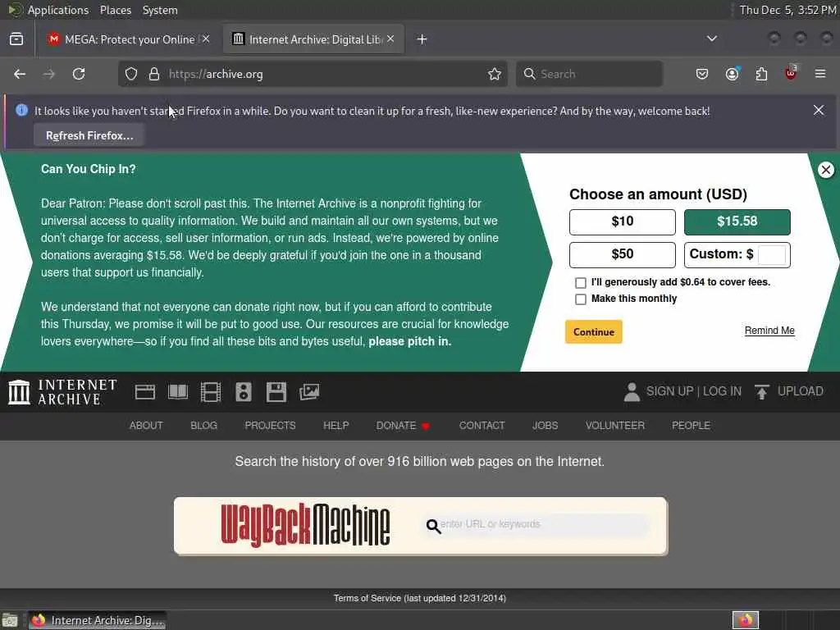This screenshot has width=840, height=630.
Task: Go back with the browser back arrow
Action: (x=20, y=74)
